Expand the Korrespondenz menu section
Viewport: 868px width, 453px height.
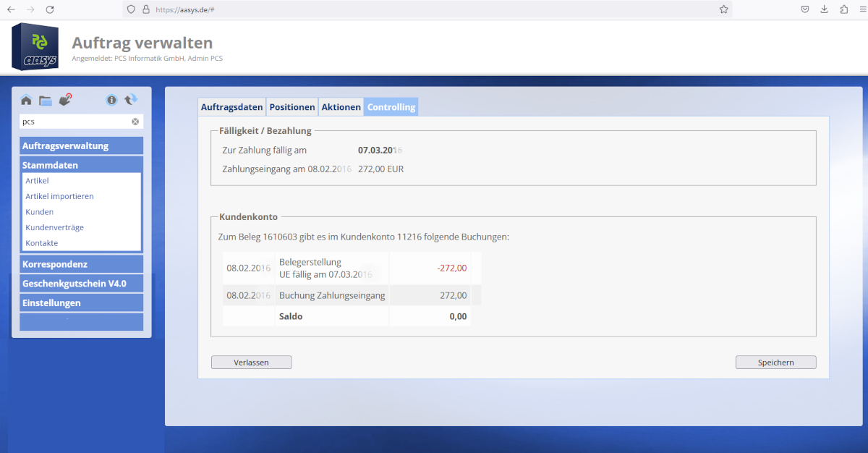[x=81, y=264]
